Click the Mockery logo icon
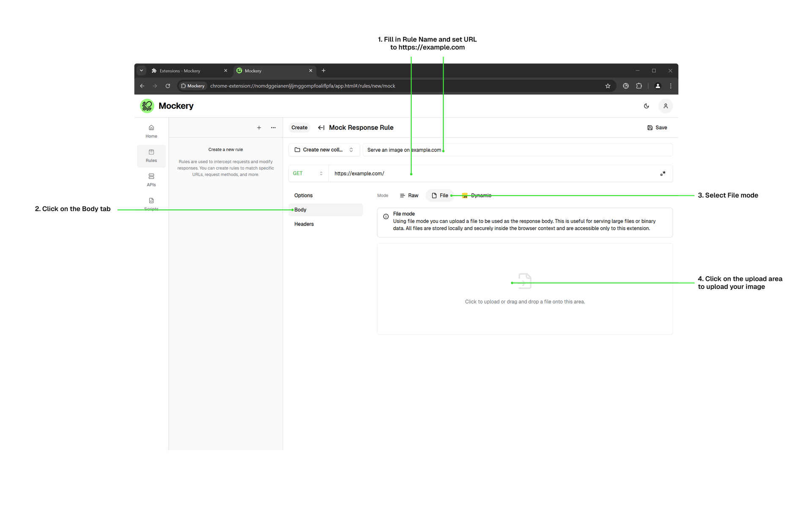This screenshot has width=812, height=514. tap(147, 106)
